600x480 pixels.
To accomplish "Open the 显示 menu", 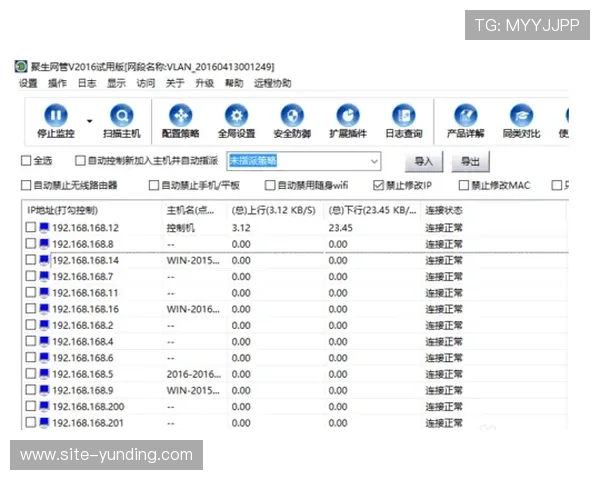I will (x=116, y=83).
